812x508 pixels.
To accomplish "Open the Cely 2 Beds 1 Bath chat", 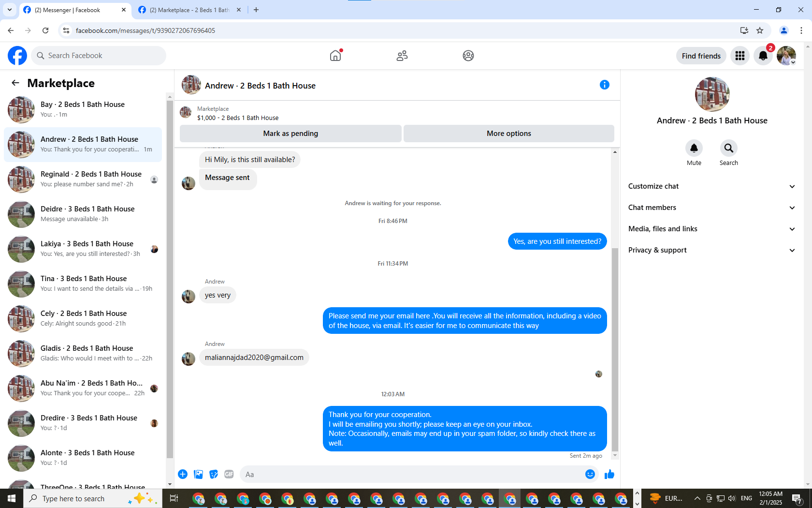I will pyautogui.click(x=83, y=319).
